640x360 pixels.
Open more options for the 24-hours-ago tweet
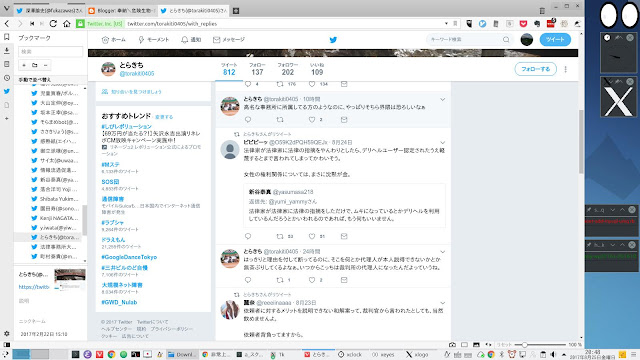[x=442, y=252]
